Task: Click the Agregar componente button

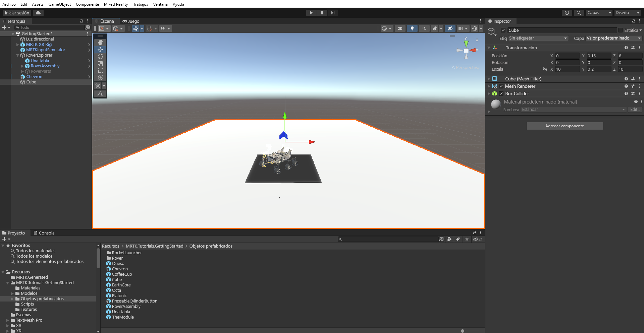Action: click(x=565, y=126)
